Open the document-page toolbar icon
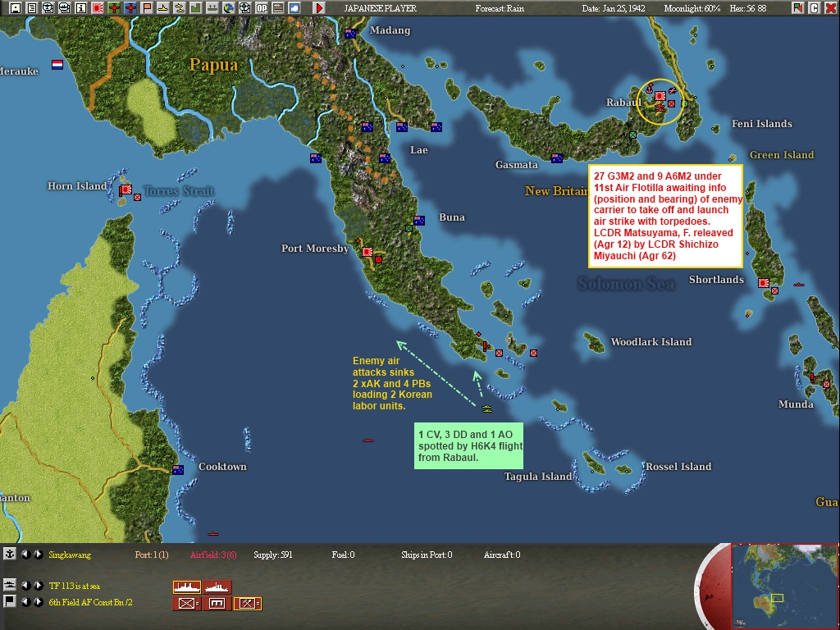 (x=32, y=8)
